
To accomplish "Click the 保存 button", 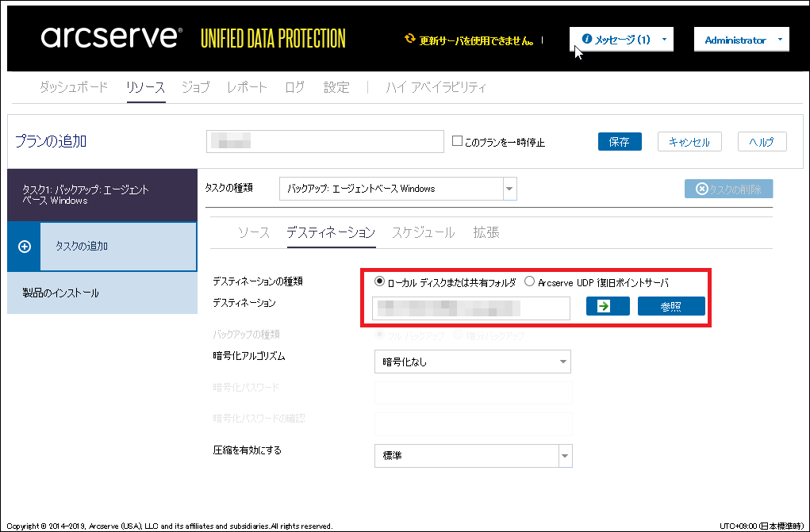I will tap(620, 141).
